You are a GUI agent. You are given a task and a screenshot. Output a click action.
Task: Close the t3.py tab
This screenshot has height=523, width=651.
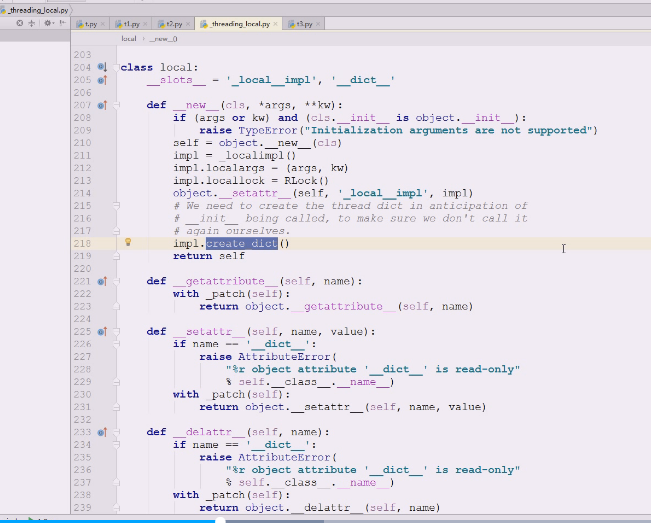(318, 24)
